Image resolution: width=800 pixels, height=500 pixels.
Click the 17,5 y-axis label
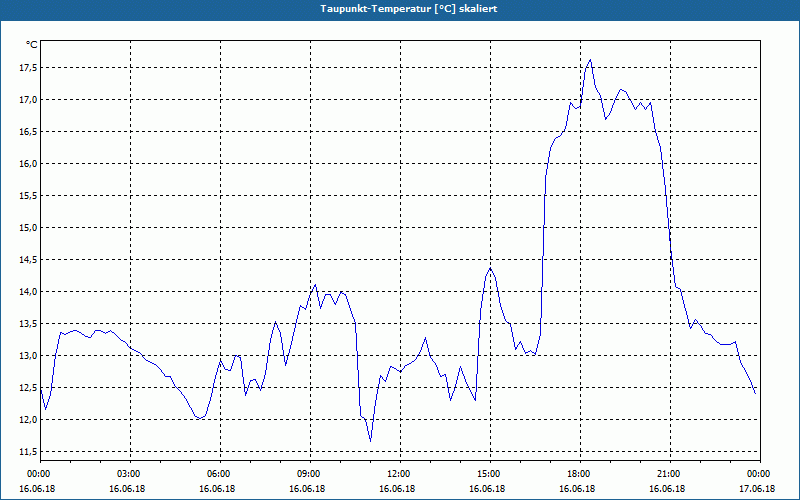point(29,68)
